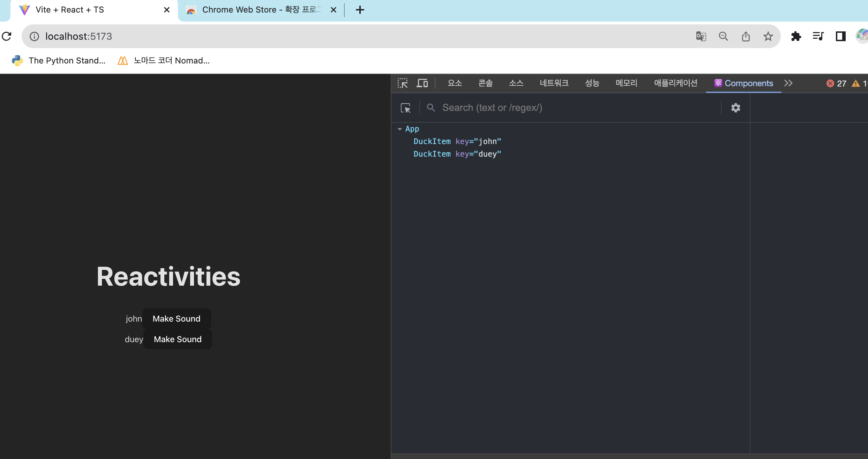
Task: Select DuckItem with key "duey"
Action: point(457,154)
